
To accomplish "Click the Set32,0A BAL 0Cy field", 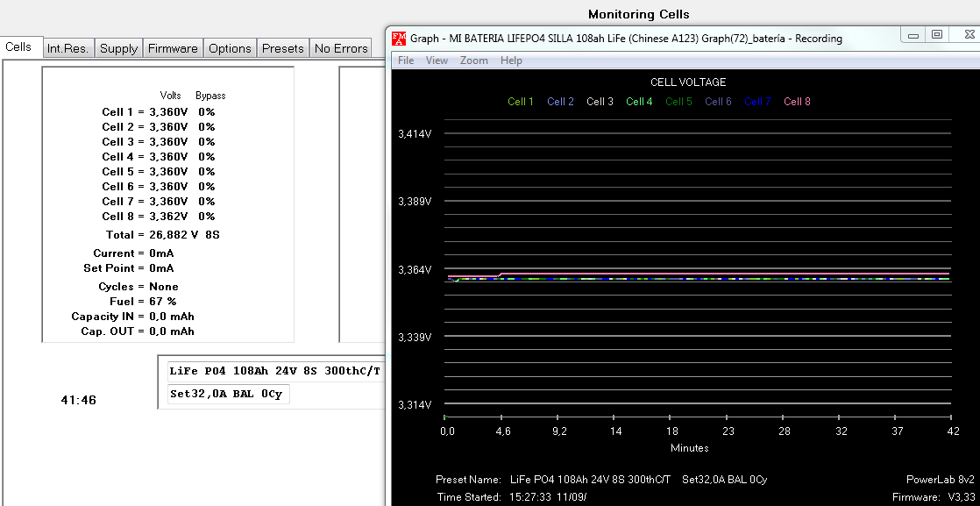I will pos(226,395).
